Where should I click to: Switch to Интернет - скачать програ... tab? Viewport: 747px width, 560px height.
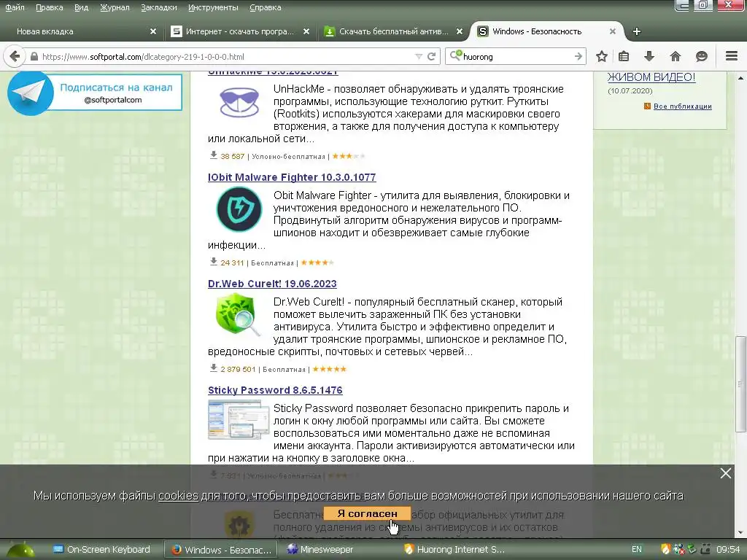tap(239, 31)
